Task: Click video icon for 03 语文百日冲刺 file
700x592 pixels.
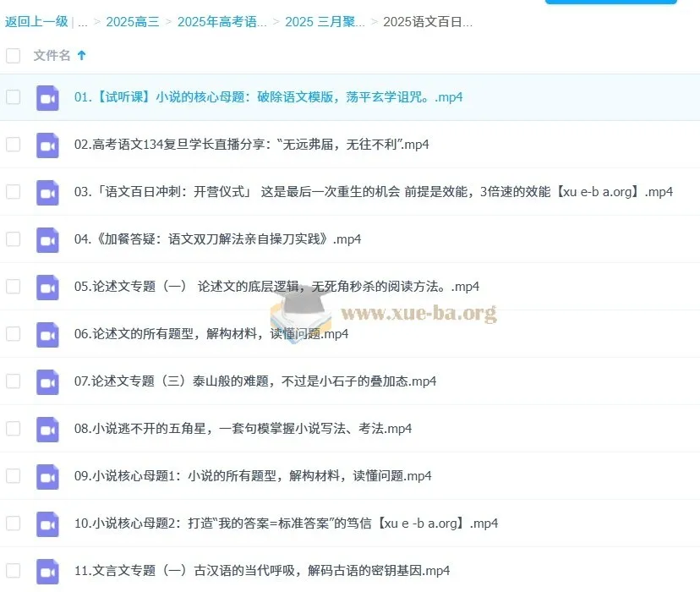Action: click(x=47, y=192)
